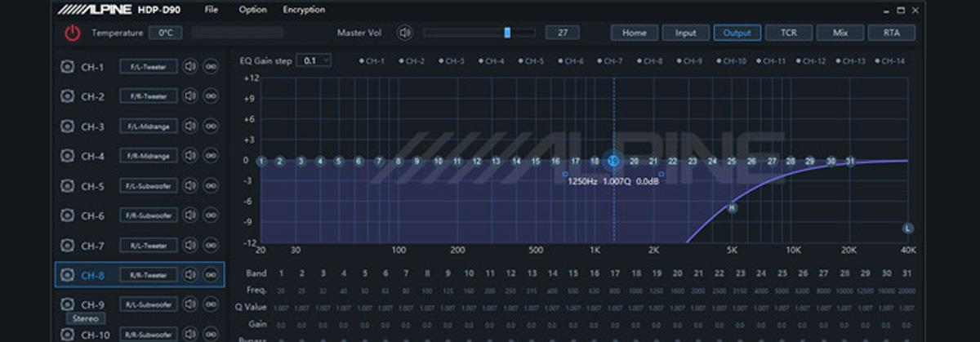Screen dimensions: 980x342
Task: Click the Temperature 0°C readout
Action: pyautogui.click(x=166, y=33)
